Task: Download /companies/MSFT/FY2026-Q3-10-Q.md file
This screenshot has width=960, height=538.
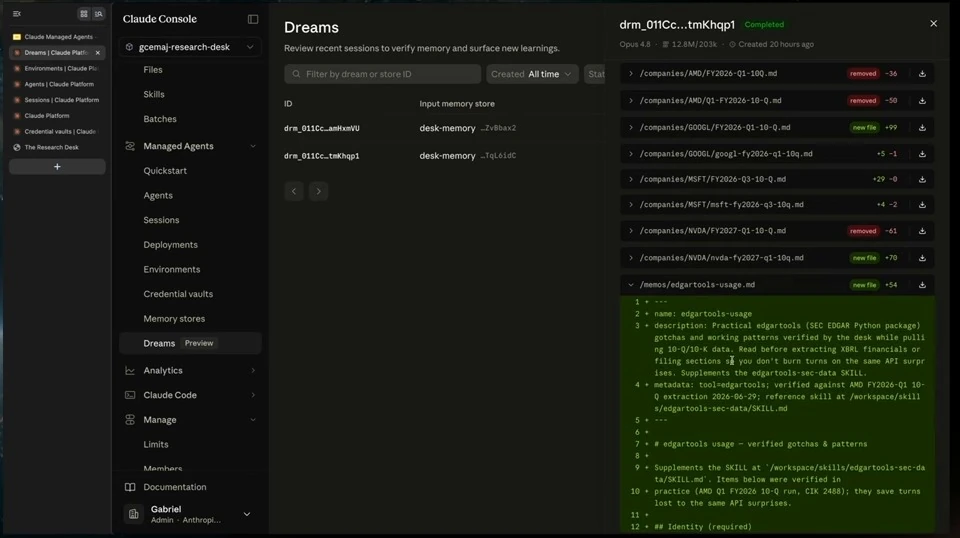Action: point(922,179)
